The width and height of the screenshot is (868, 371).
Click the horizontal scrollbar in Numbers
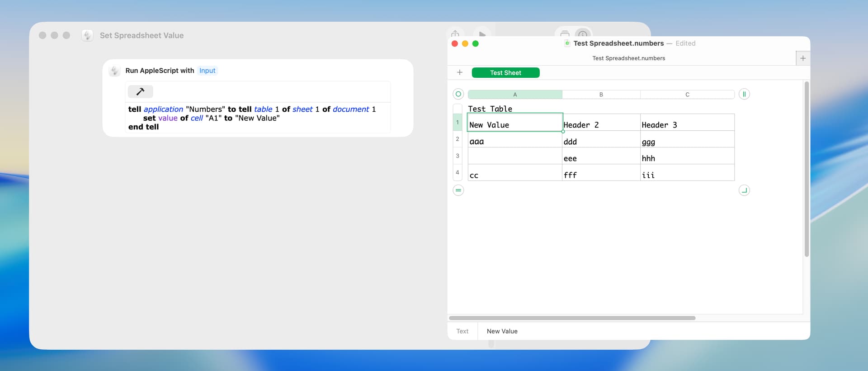(x=572, y=318)
